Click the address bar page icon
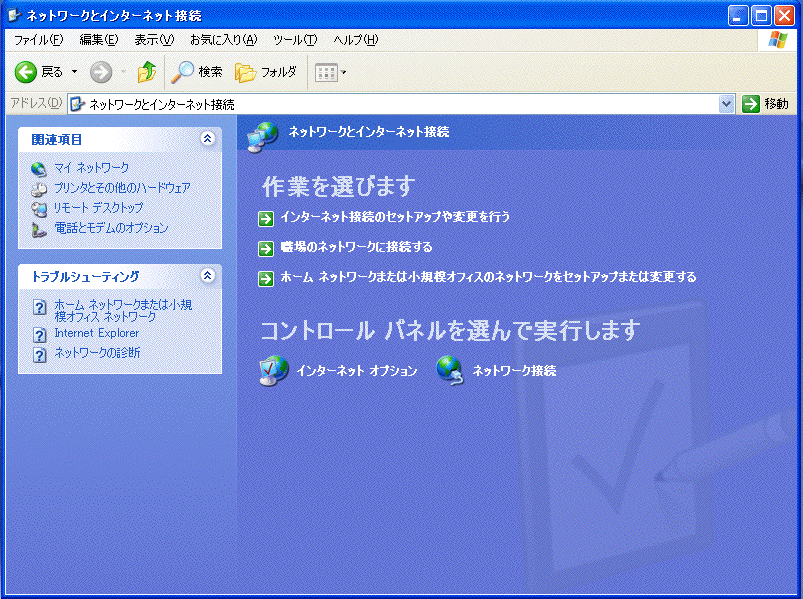Image resolution: width=803 pixels, height=599 pixels. point(77,104)
